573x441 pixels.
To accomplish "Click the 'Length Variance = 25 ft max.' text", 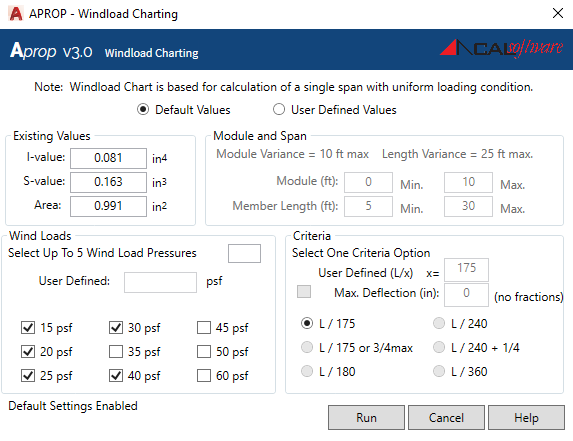I will point(458,154).
